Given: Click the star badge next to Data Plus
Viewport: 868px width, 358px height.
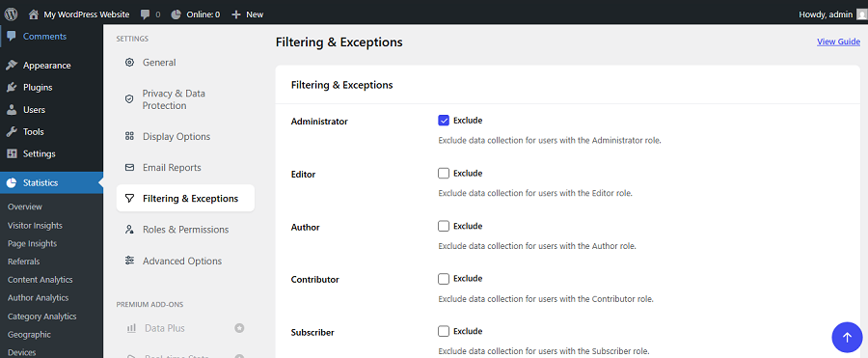Looking at the screenshot, I should pyautogui.click(x=239, y=328).
